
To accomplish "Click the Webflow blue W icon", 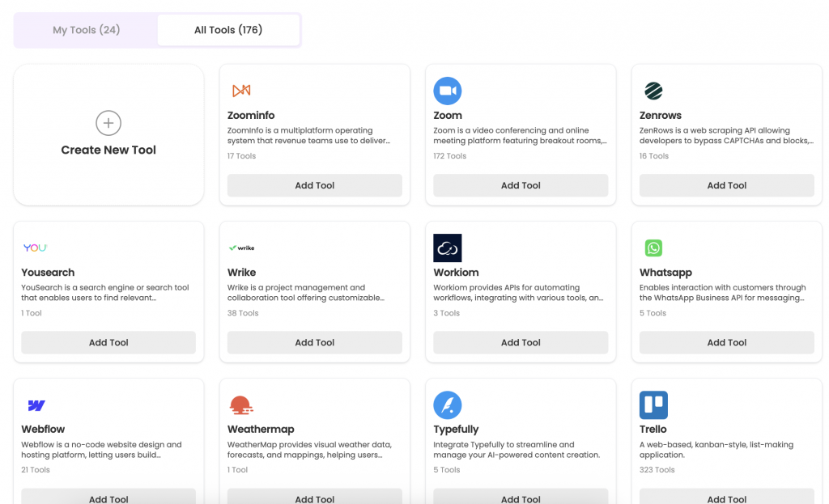I will [36, 405].
